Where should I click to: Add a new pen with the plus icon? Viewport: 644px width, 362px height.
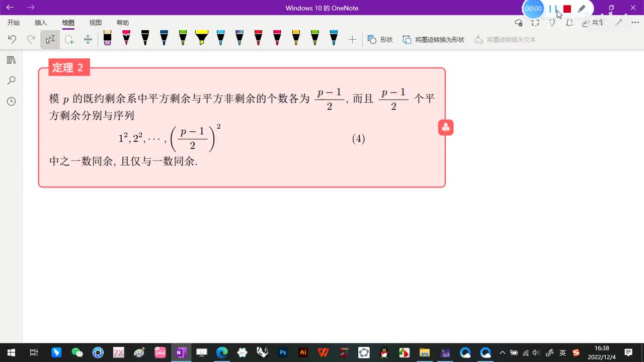click(x=352, y=39)
